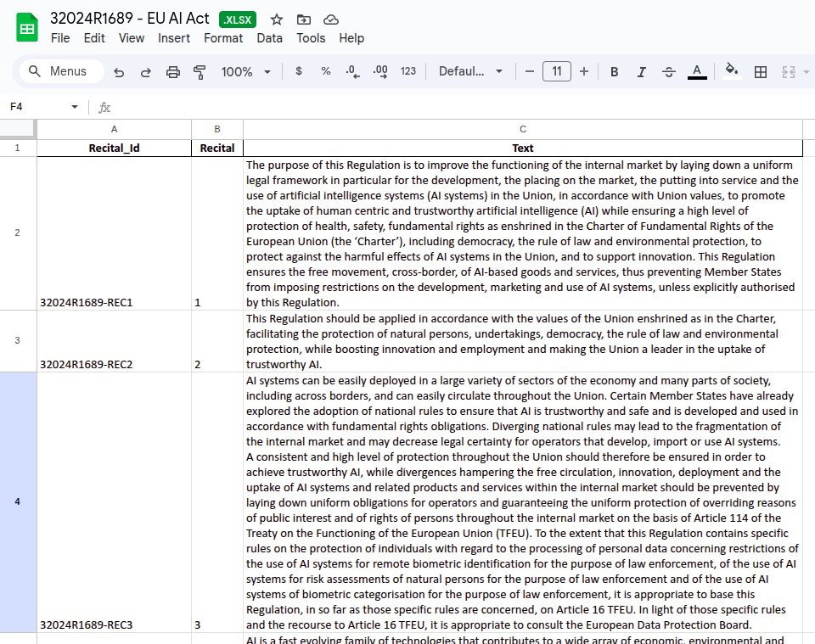Toggle bold formatting
The height and width of the screenshot is (644, 815).
(x=615, y=71)
